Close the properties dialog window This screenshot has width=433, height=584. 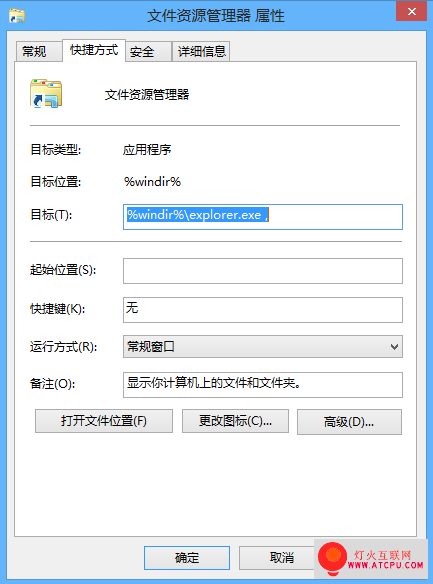click(411, 12)
